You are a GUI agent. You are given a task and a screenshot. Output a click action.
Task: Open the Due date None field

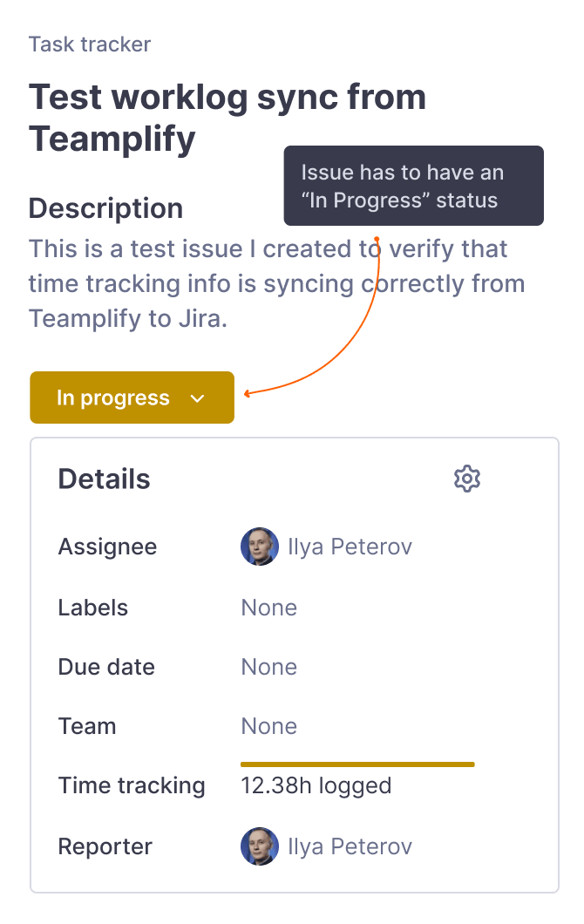[268, 667]
